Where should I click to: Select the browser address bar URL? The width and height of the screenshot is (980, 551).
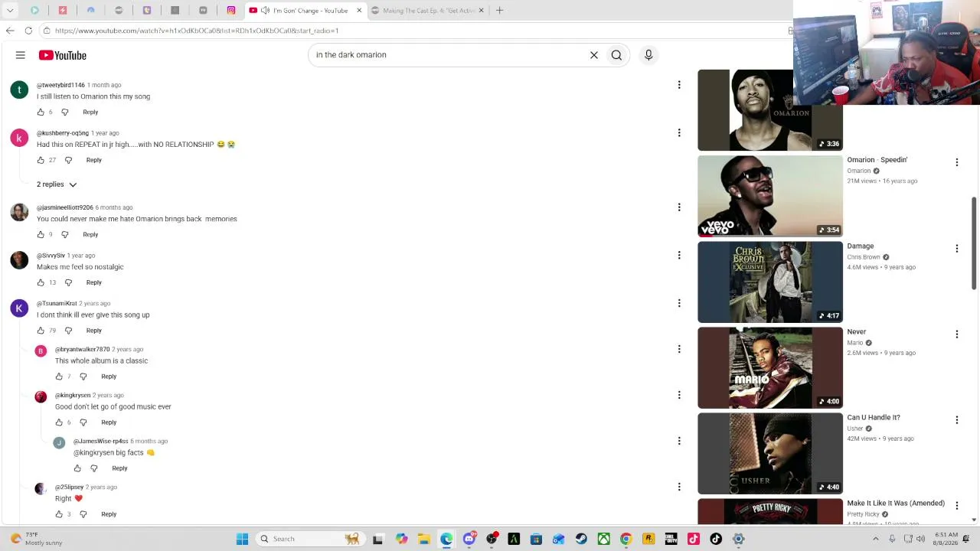pos(197,31)
